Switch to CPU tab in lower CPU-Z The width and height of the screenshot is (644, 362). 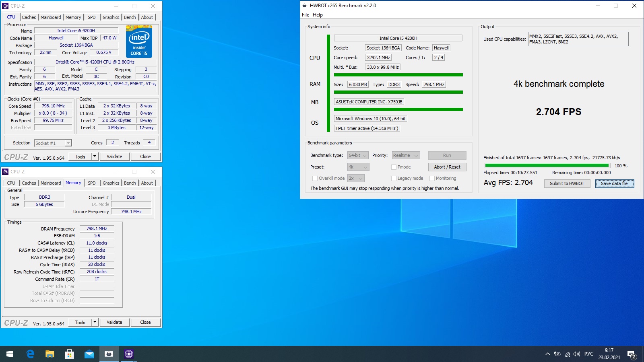[11, 183]
